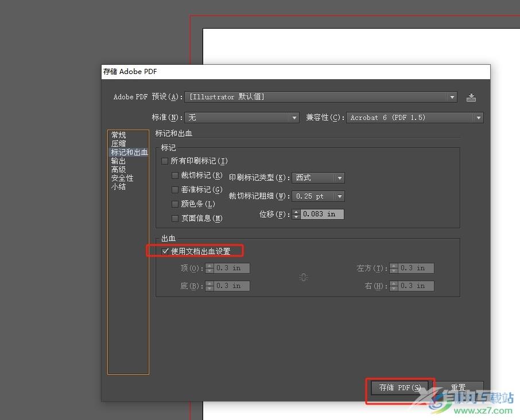The image size is (520, 420).
Task: Open the 裁切标记粗细 dropdown
Action: click(318, 196)
